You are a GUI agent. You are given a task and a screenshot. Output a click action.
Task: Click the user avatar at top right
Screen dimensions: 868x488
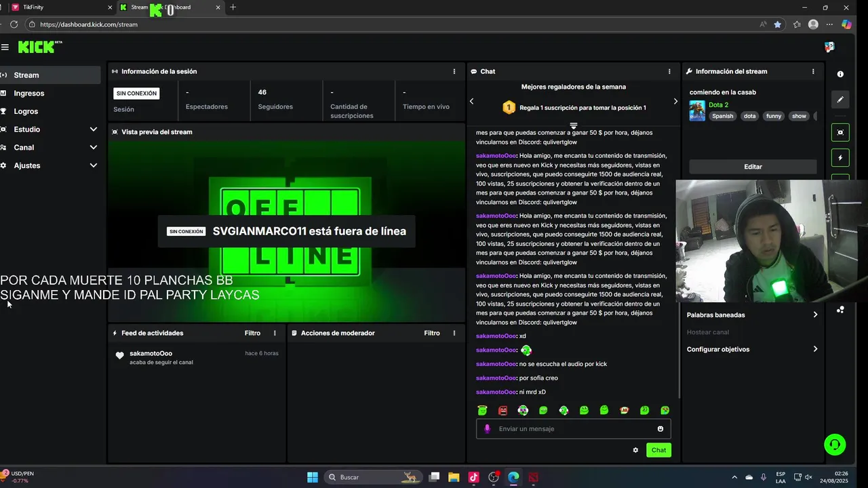pos(829,47)
